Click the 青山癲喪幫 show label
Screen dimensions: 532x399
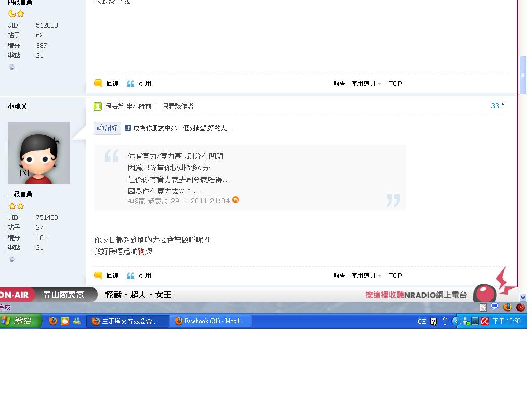pyautogui.click(x=63, y=295)
